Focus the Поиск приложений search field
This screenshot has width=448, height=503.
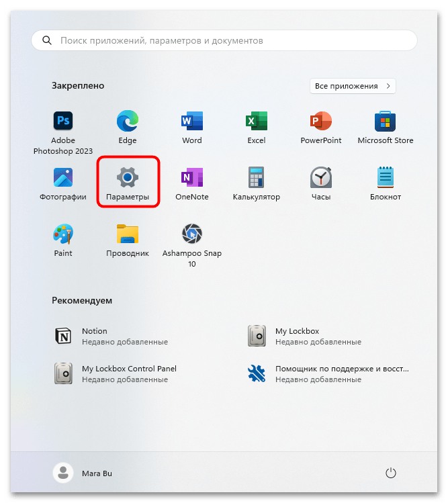click(224, 40)
